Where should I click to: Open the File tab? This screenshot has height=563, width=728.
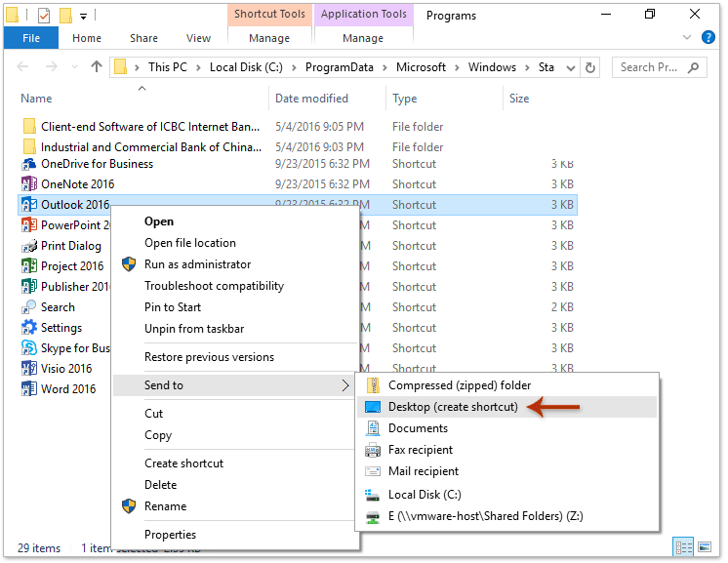pyautogui.click(x=31, y=38)
